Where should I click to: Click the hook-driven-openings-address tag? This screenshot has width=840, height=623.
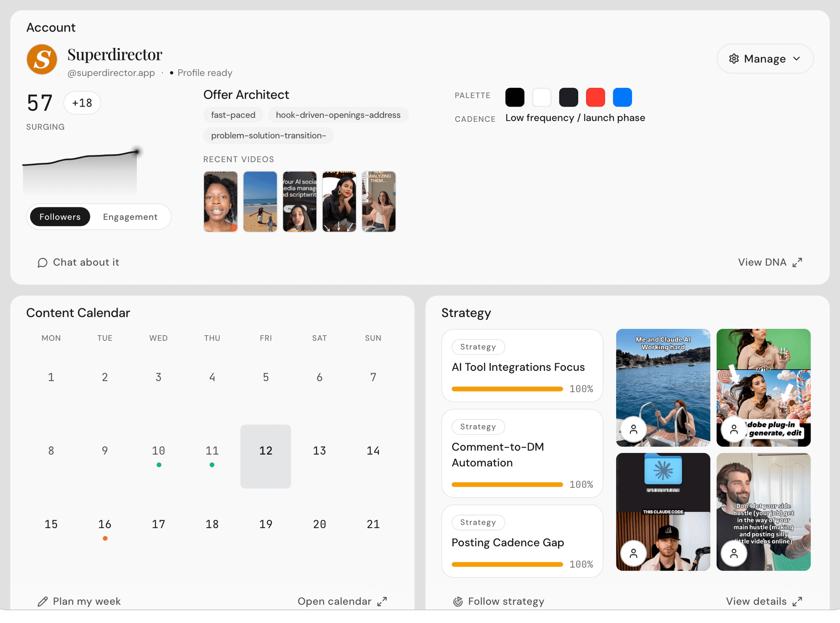click(x=338, y=115)
